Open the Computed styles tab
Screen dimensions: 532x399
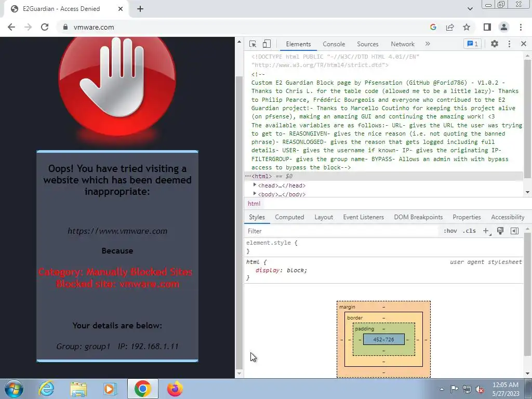(x=289, y=217)
